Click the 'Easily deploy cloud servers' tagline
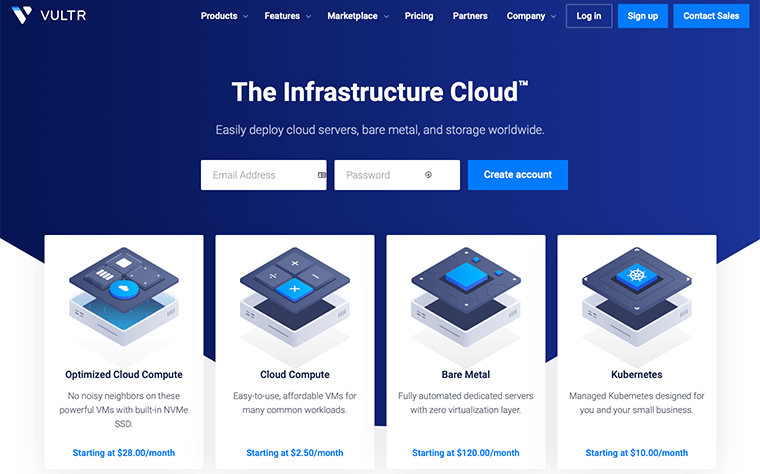Screen dimensions: 760x474 tap(380, 130)
